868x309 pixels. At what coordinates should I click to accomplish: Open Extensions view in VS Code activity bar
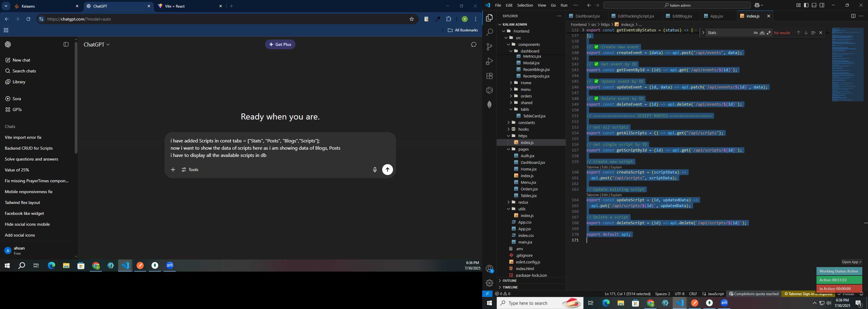pos(489,76)
